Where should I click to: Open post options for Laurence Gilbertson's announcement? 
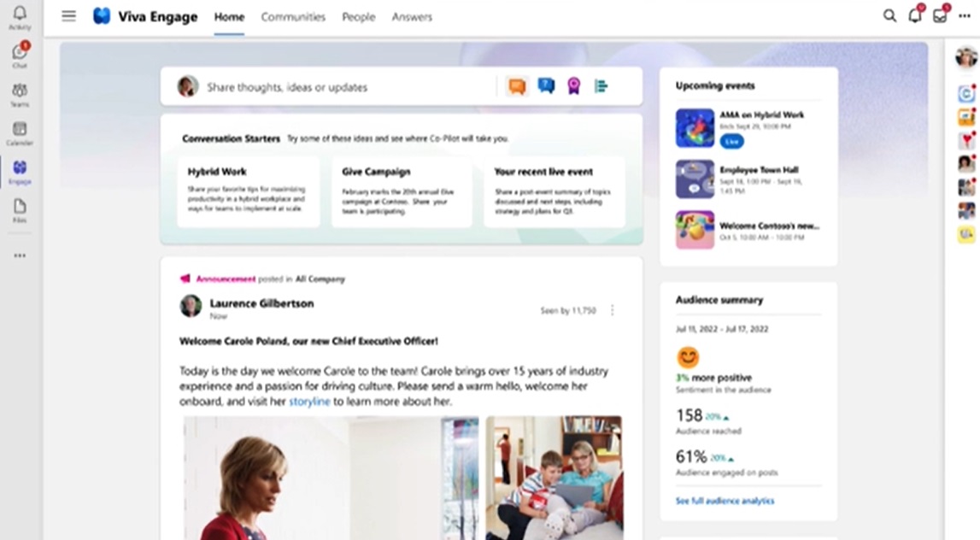tap(613, 310)
